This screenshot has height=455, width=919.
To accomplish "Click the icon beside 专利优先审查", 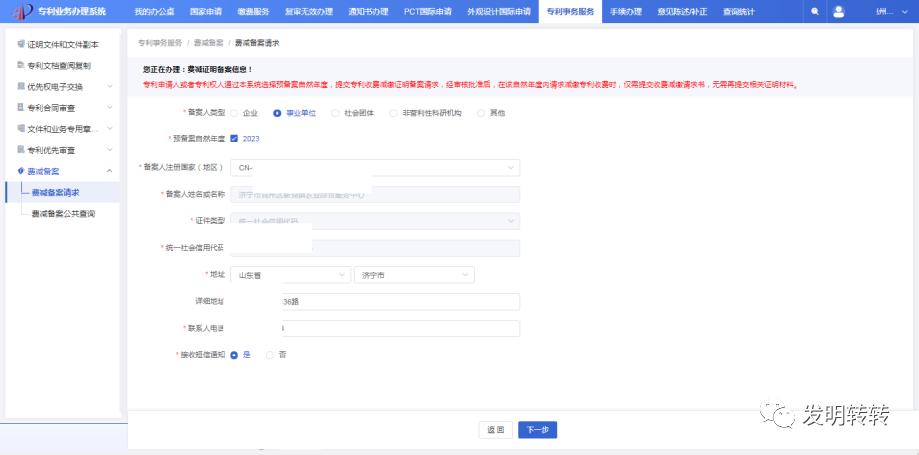I will pyautogui.click(x=21, y=150).
